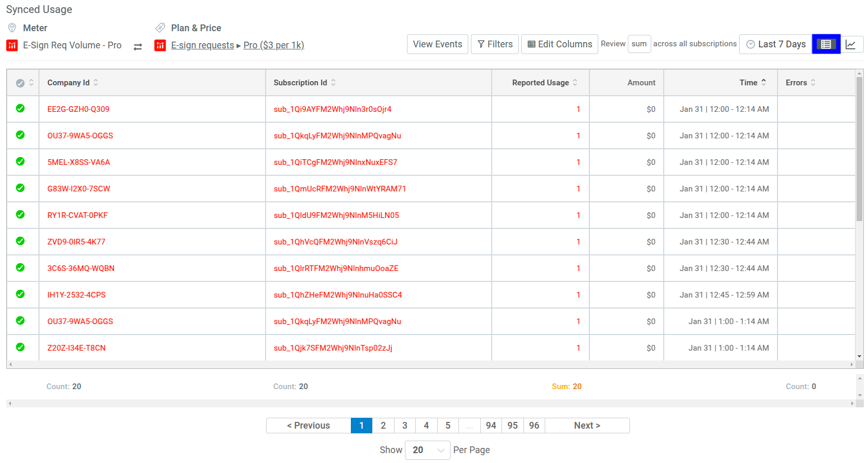Viewport: 868px width, 463px height.
Task: Click green status check for EE2G-GZH0-Q309
Action: pyautogui.click(x=20, y=108)
